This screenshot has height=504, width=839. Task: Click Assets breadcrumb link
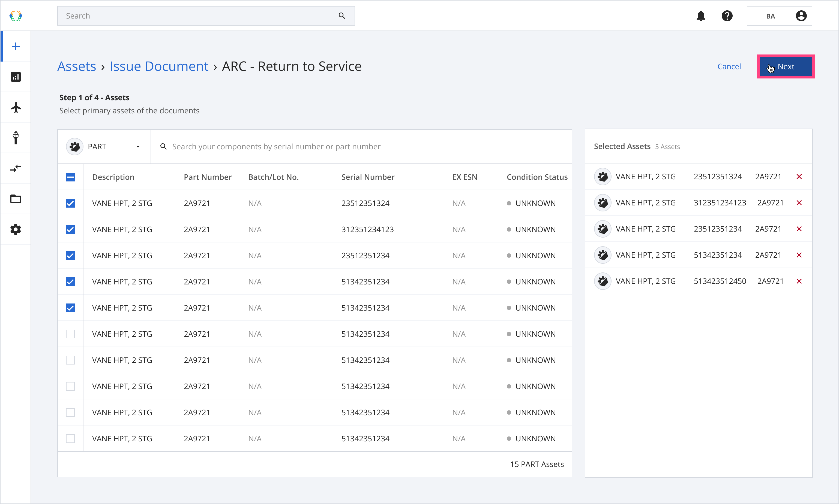point(77,66)
